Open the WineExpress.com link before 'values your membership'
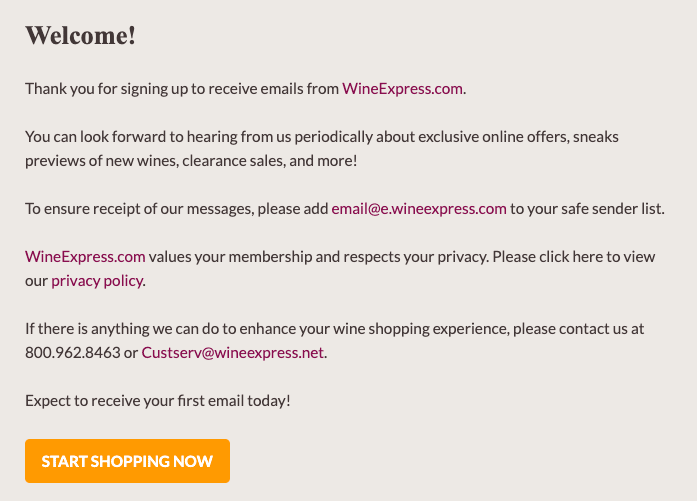The height and width of the screenshot is (501, 697). click(x=85, y=257)
